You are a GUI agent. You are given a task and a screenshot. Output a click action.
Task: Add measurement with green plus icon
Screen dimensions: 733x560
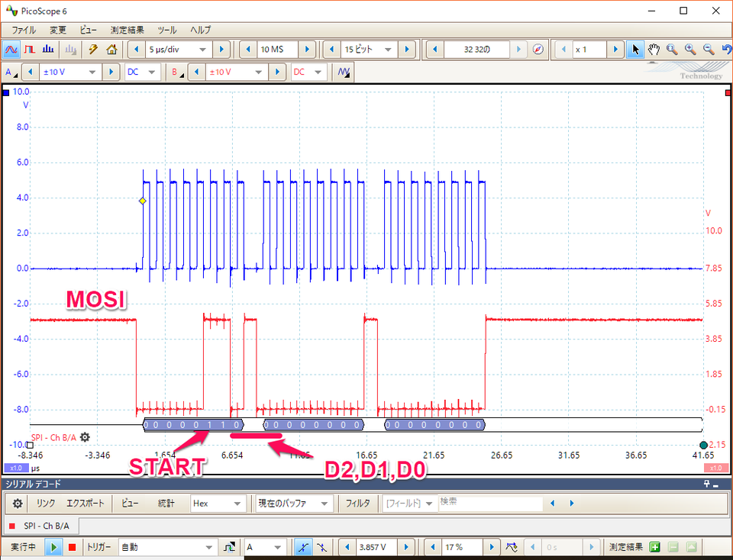tap(654, 547)
